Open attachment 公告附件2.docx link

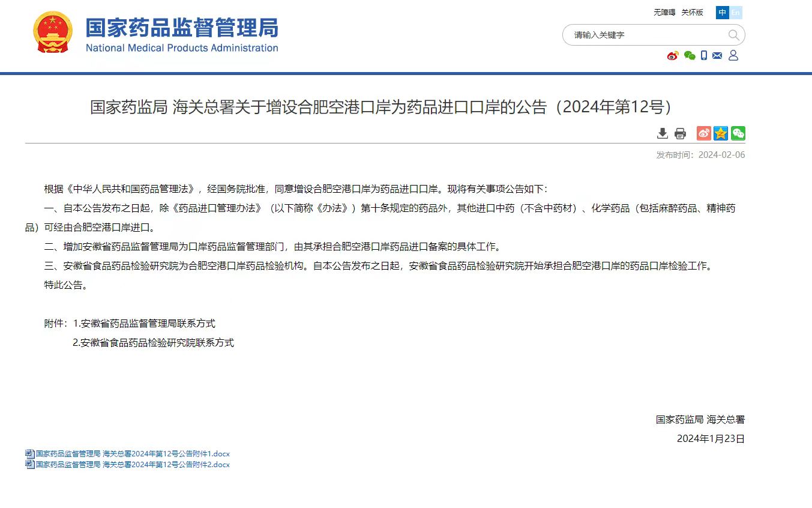tap(133, 465)
